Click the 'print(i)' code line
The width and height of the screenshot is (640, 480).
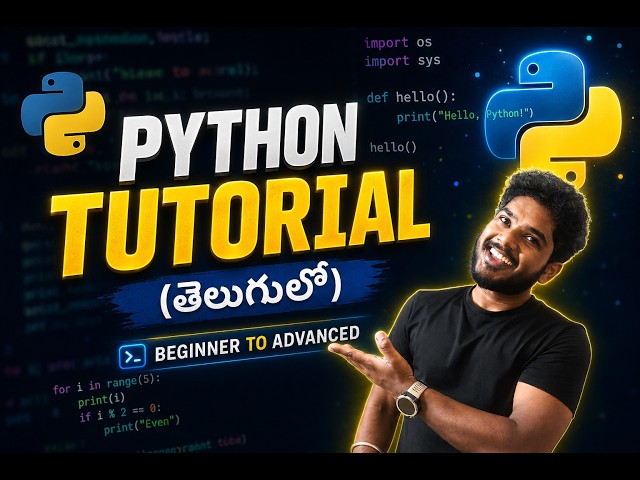click(101, 400)
